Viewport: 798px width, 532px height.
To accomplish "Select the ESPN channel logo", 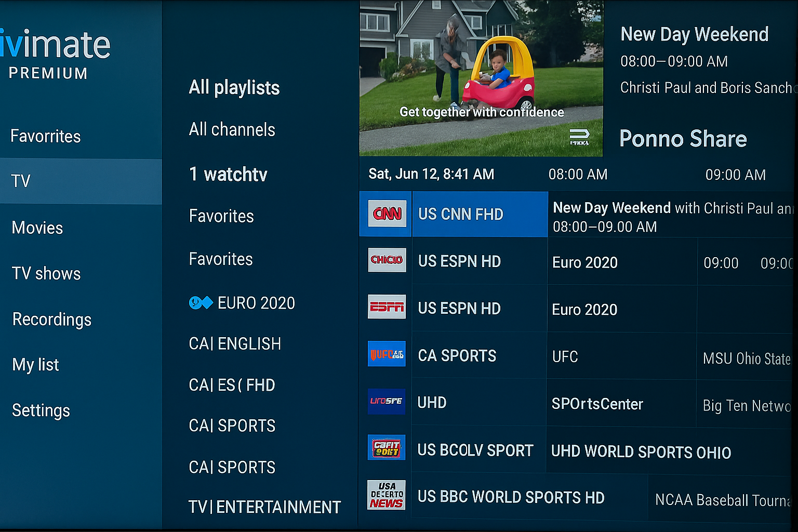I will tap(387, 307).
